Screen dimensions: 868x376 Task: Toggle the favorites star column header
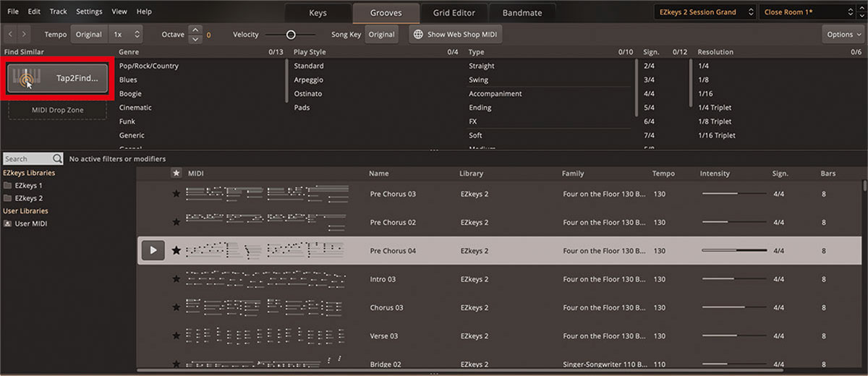point(176,173)
